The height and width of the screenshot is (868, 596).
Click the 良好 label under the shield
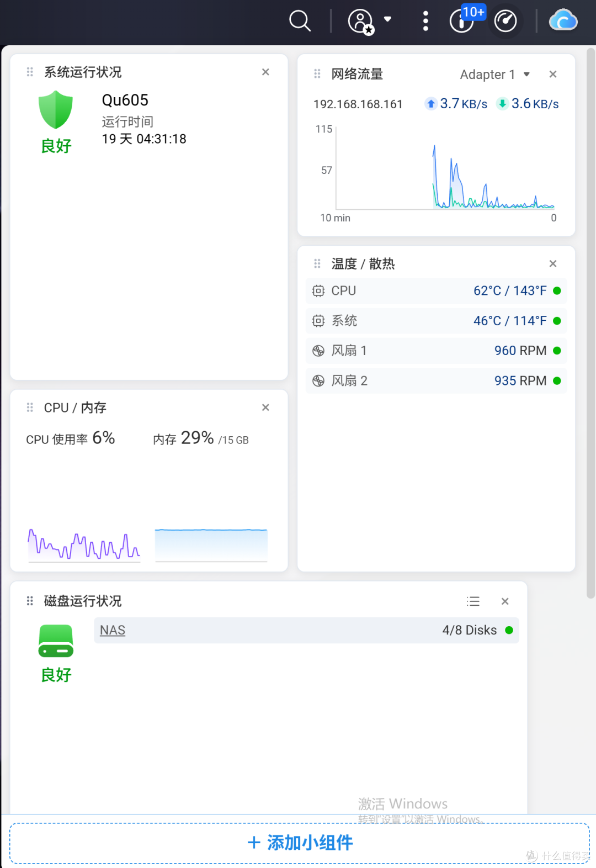tap(56, 146)
